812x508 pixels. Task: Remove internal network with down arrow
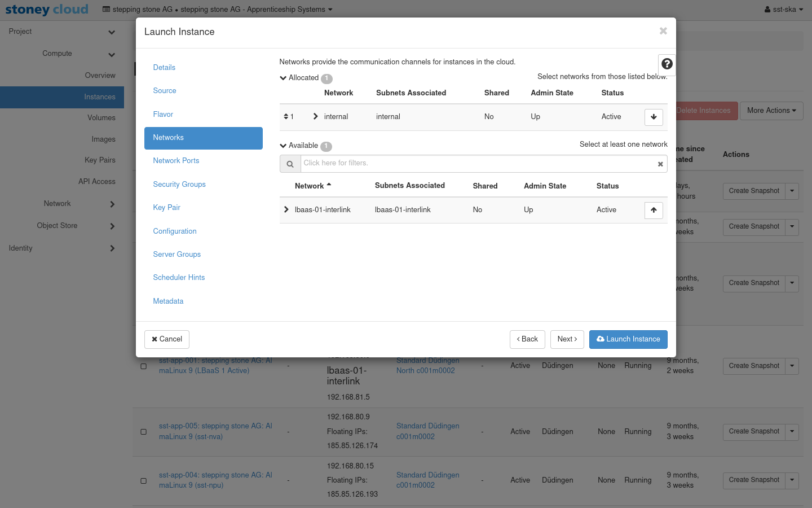point(654,117)
